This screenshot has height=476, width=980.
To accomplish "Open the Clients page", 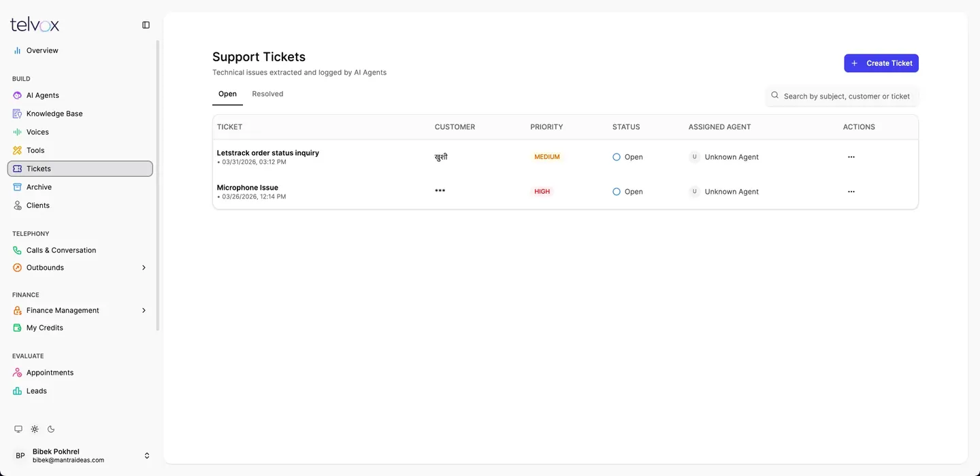I will pos(80,205).
